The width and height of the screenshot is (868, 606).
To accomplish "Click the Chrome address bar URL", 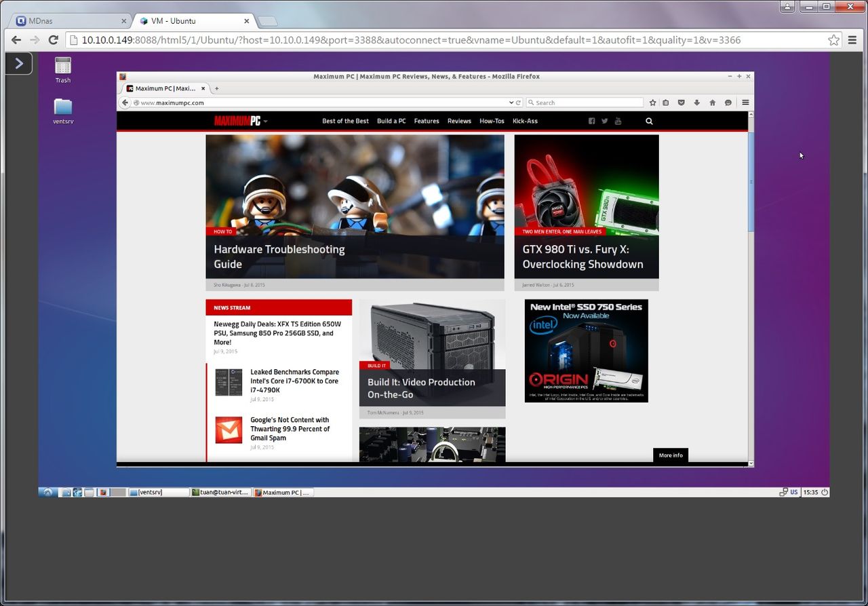I will 411,40.
